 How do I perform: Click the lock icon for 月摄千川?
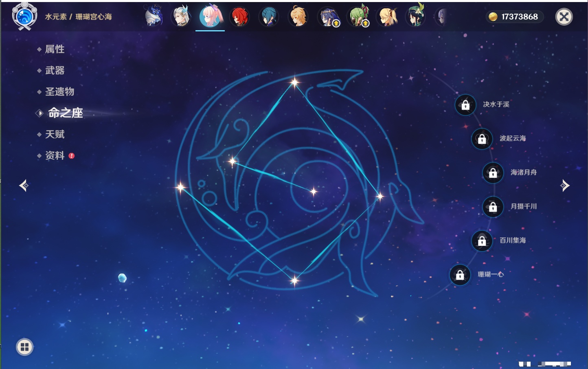point(493,207)
